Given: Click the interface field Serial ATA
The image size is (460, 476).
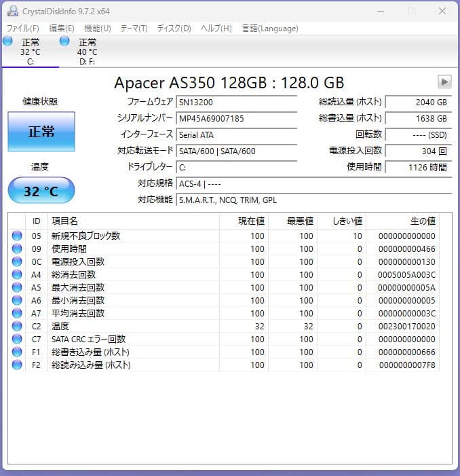Looking at the screenshot, I should click(236, 134).
